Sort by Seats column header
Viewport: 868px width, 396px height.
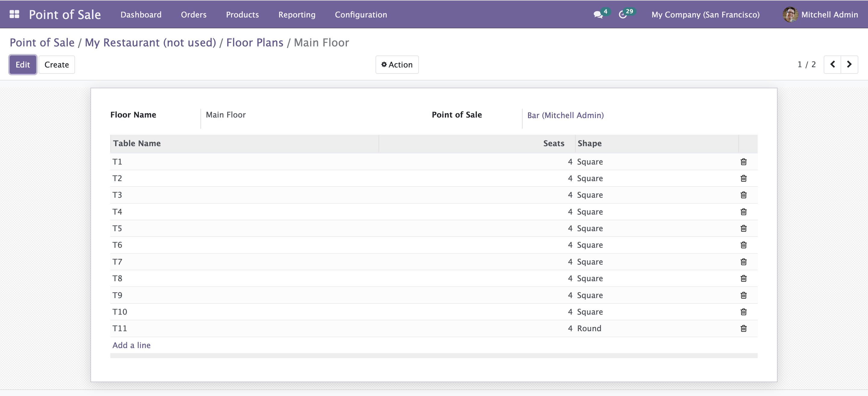click(553, 143)
